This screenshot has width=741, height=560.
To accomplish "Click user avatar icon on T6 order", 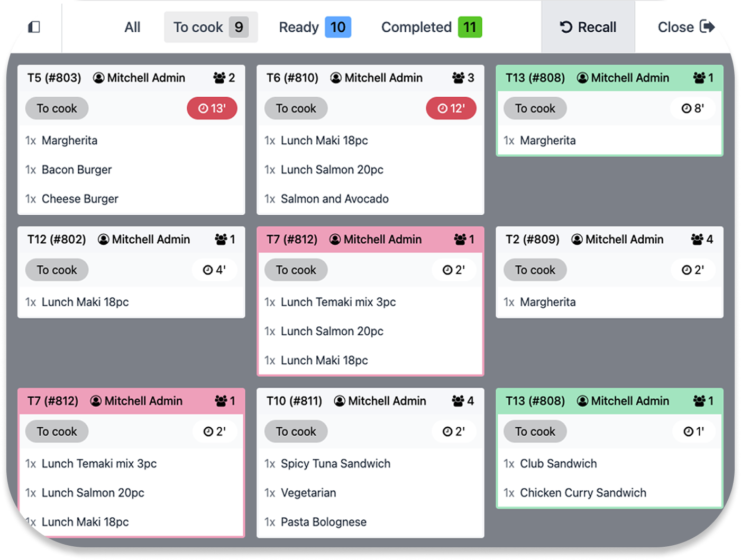I will point(336,78).
